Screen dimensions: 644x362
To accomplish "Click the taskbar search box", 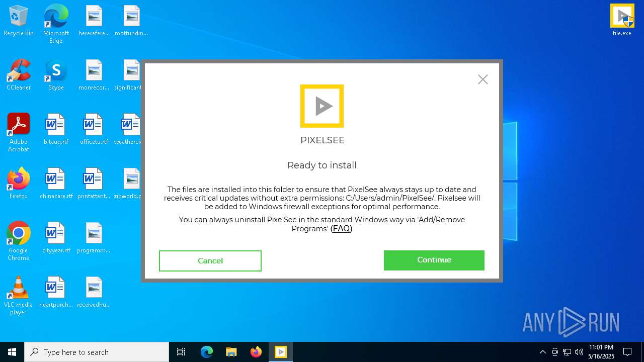I will (x=97, y=352).
